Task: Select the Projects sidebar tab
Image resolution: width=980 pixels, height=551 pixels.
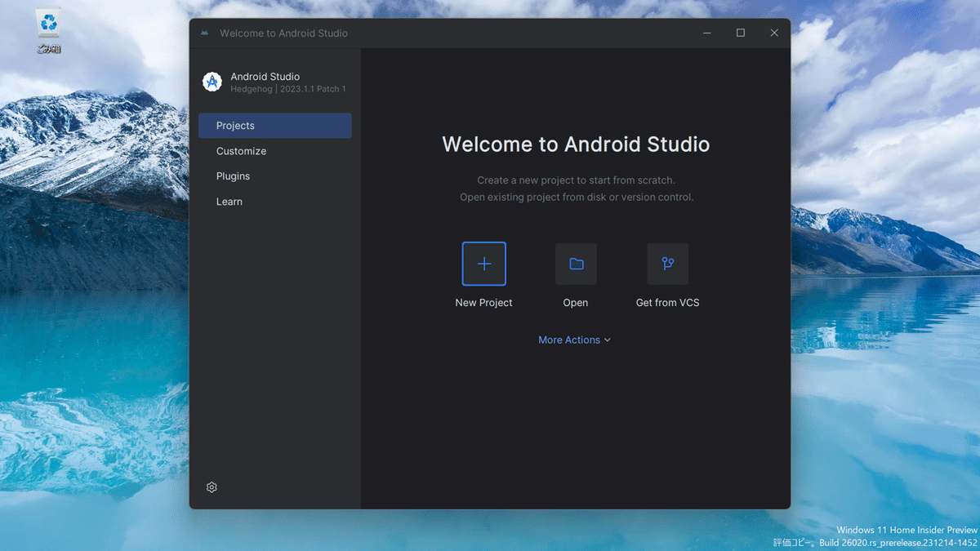Action: (x=275, y=126)
